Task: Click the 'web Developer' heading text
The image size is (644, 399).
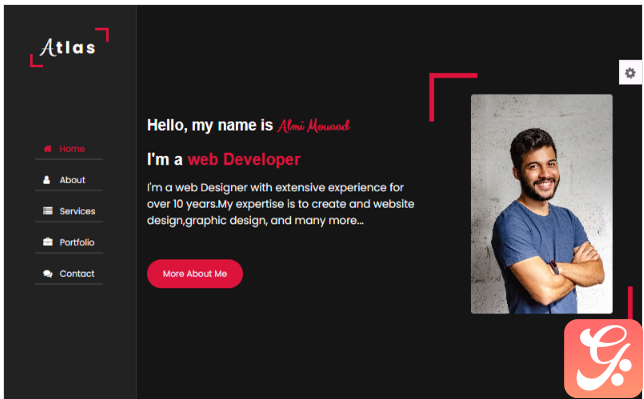Action: [244, 159]
